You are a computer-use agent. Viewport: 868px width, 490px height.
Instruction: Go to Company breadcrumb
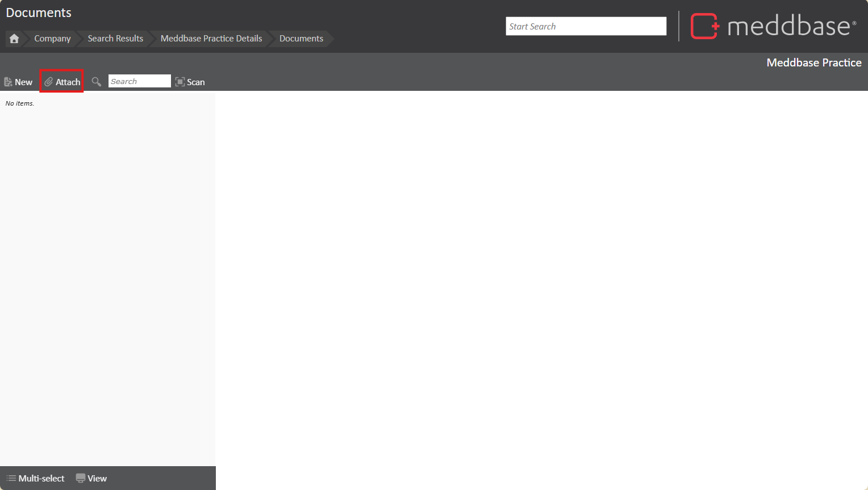(x=52, y=39)
